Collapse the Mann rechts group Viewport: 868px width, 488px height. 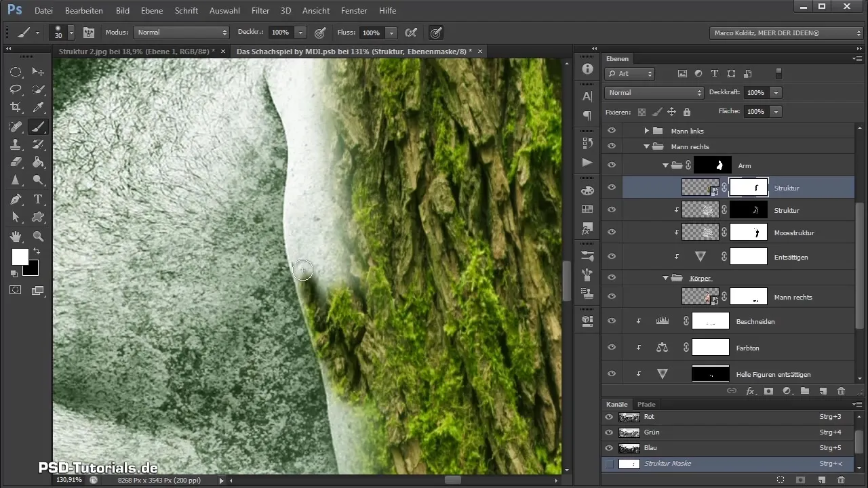[646, 146]
